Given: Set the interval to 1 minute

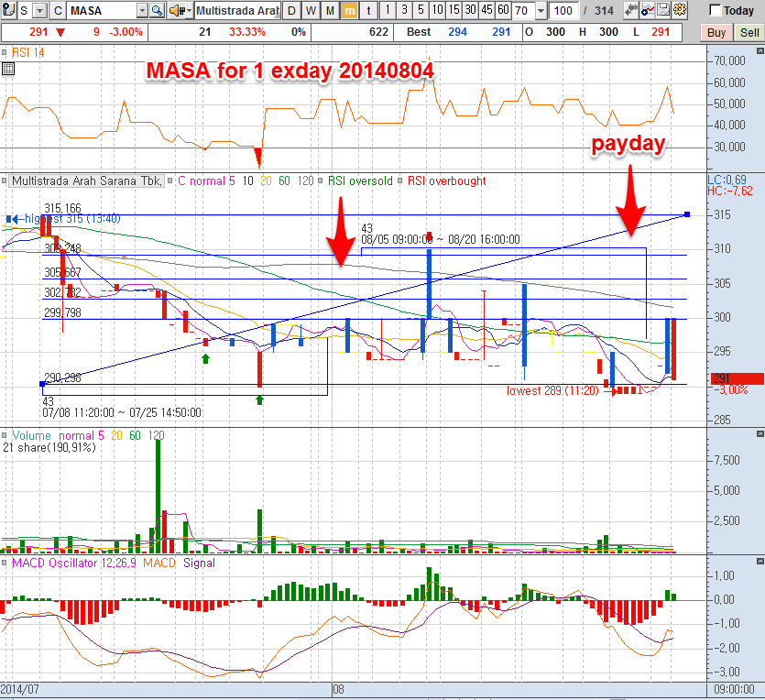Looking at the screenshot, I should [x=388, y=10].
